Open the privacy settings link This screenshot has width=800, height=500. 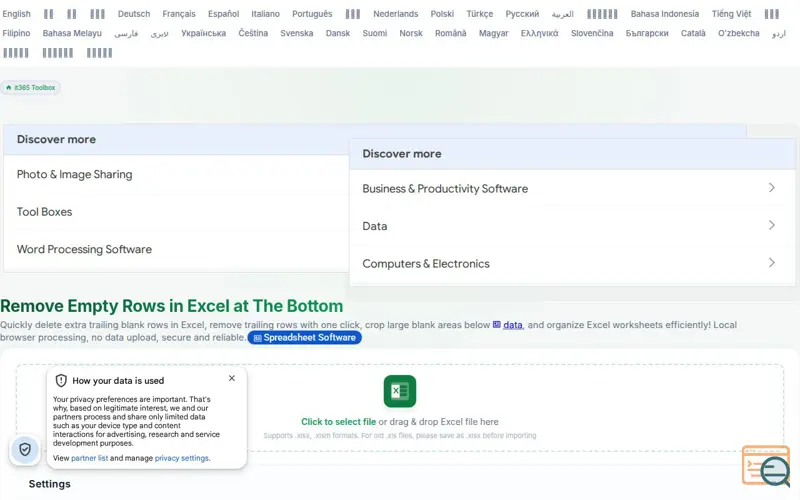[182, 458]
